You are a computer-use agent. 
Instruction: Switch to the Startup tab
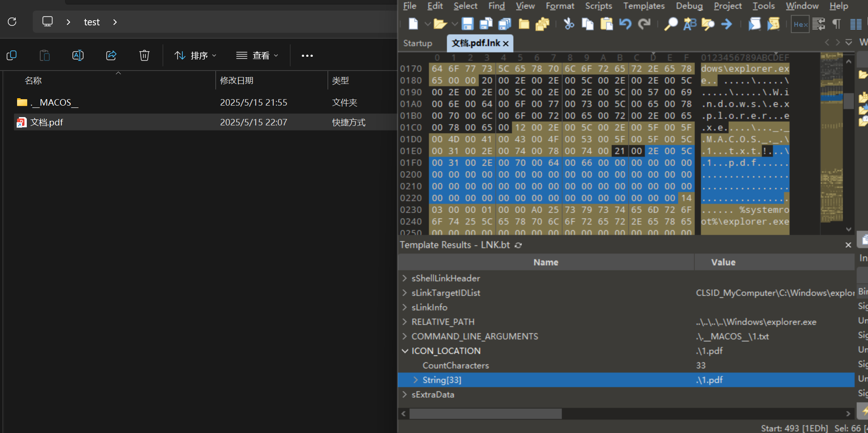click(x=418, y=43)
